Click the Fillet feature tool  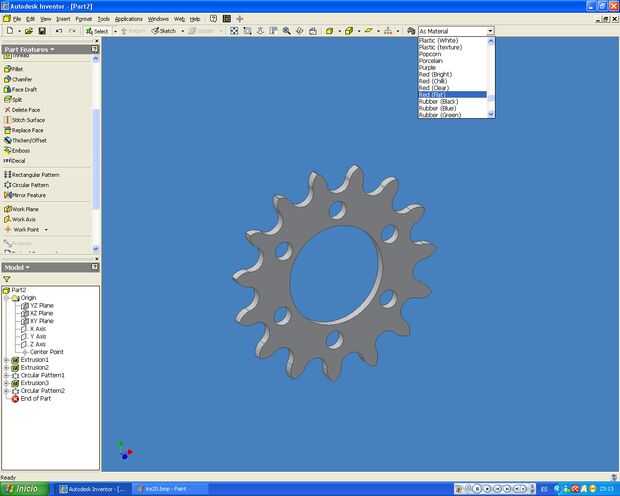coord(13,69)
